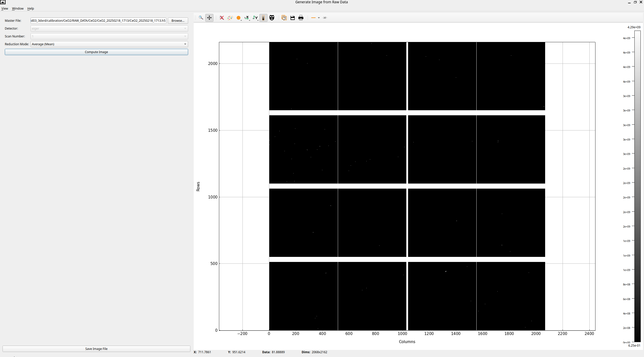Select the orange line profile tool

313,18
